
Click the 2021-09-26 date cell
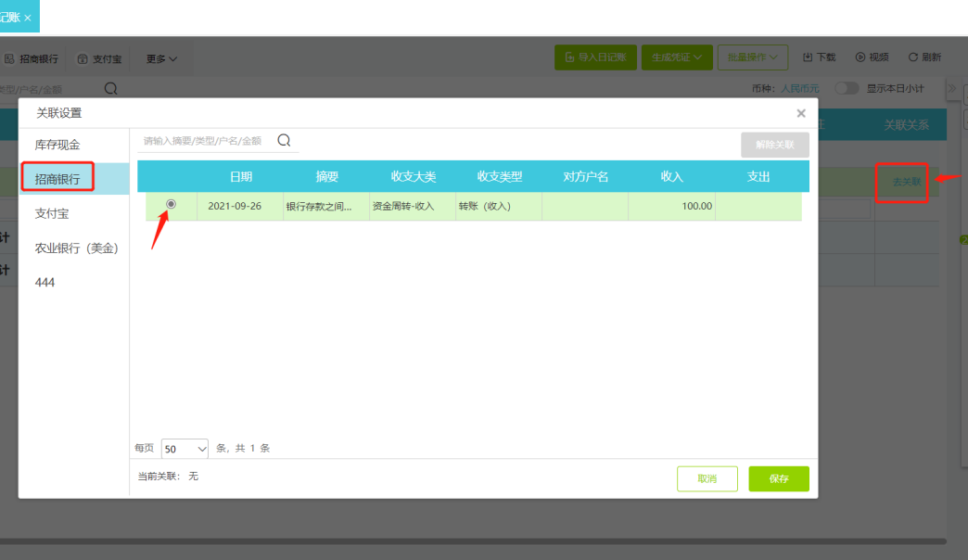coord(240,206)
